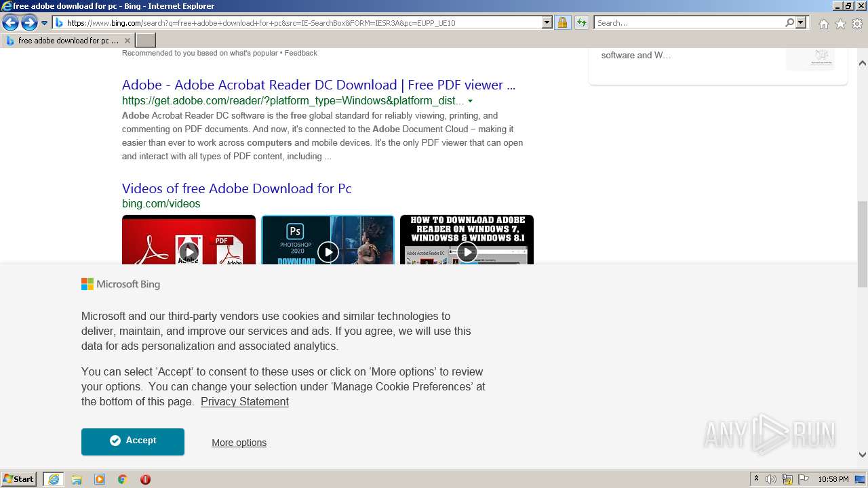Open the recent pages dropdown arrow

click(x=45, y=23)
